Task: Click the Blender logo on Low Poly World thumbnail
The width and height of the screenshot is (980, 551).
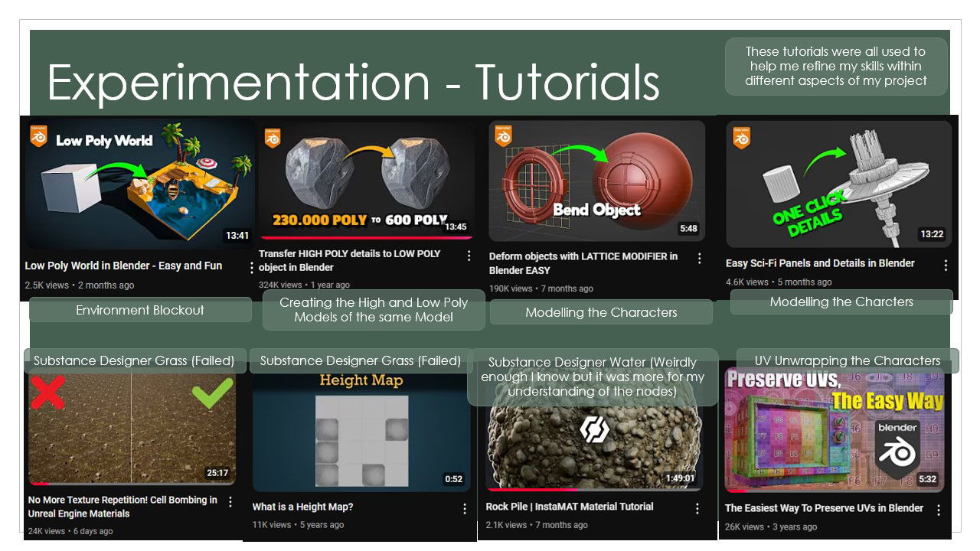Action: [39, 137]
